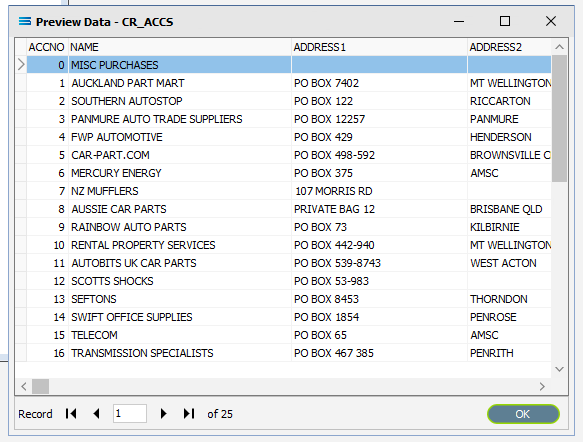Click the vertical scrollbar down arrow

click(559, 369)
